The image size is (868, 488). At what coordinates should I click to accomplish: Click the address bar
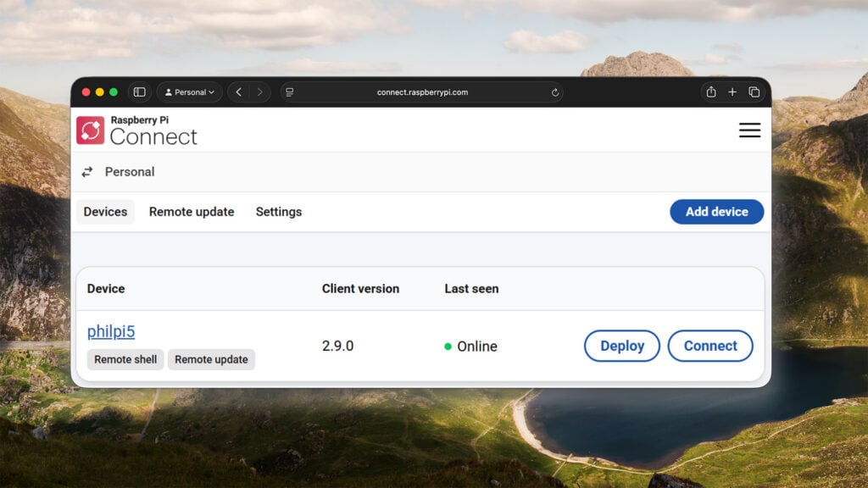pos(421,92)
